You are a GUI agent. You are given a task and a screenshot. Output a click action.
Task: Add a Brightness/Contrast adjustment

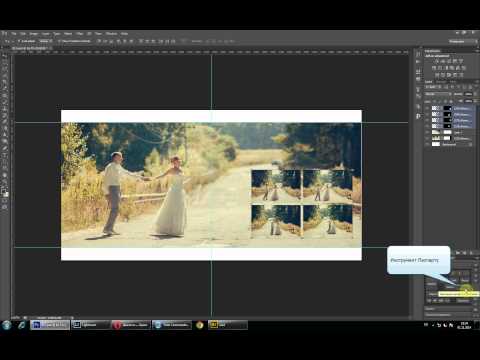[436, 61]
